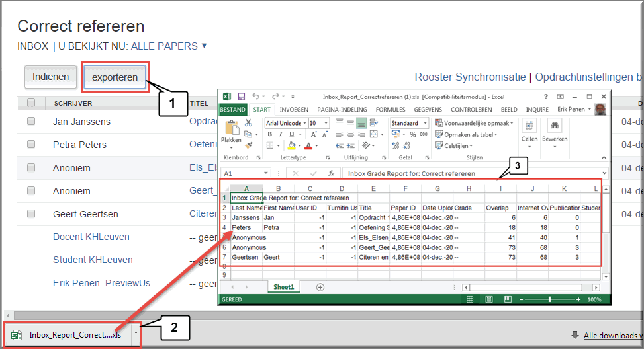Decrease font size in Excel ribbon

coord(324,134)
